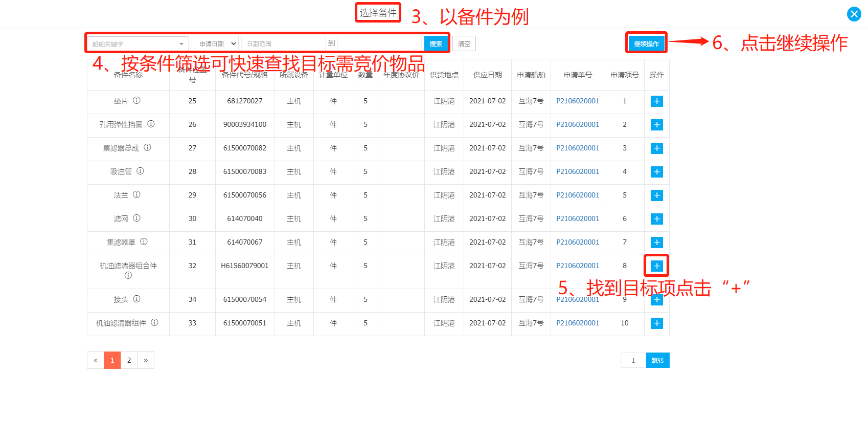Focus the end date field after 到
This screenshot has width=868, height=439.
(380, 44)
